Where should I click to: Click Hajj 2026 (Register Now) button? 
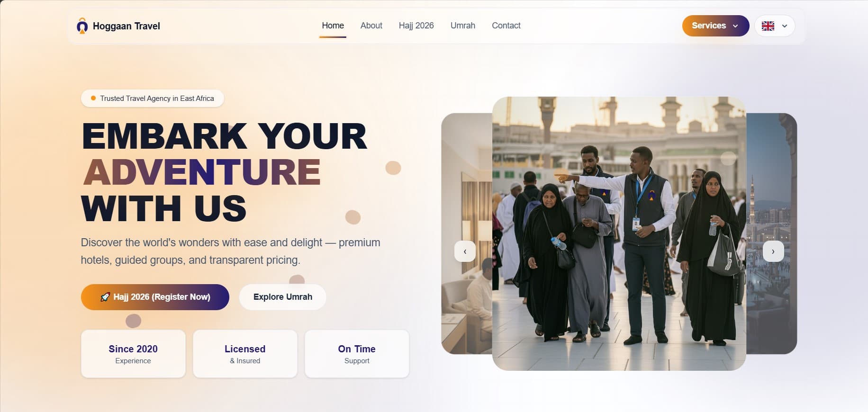(x=155, y=297)
